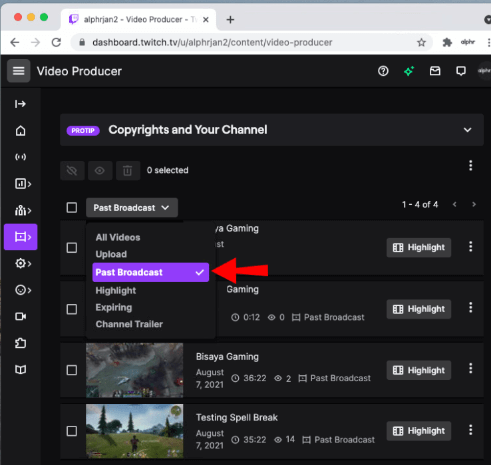
Task: Close the Video Producer browser tab
Action: [206, 20]
